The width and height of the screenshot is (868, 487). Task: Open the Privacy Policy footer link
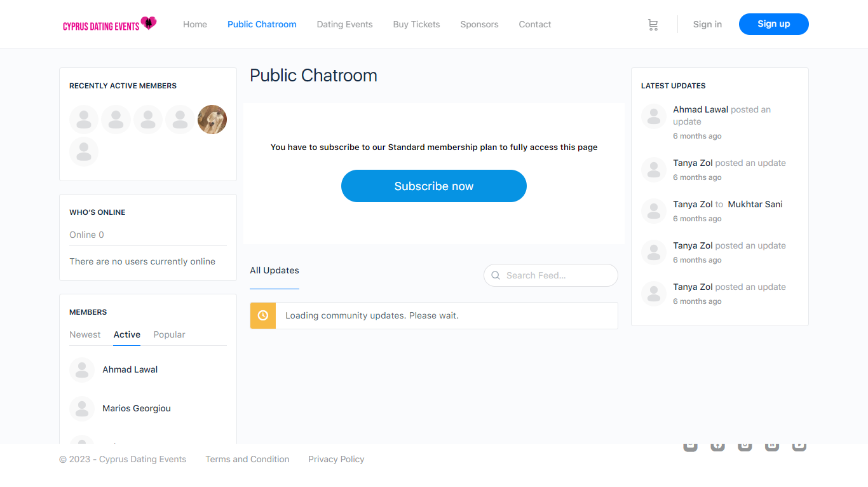click(336, 459)
